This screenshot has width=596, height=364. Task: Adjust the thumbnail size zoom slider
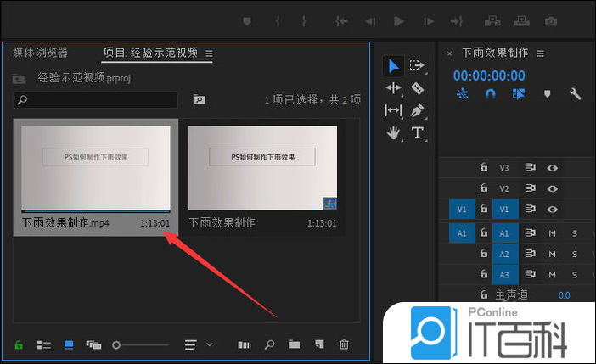point(117,344)
